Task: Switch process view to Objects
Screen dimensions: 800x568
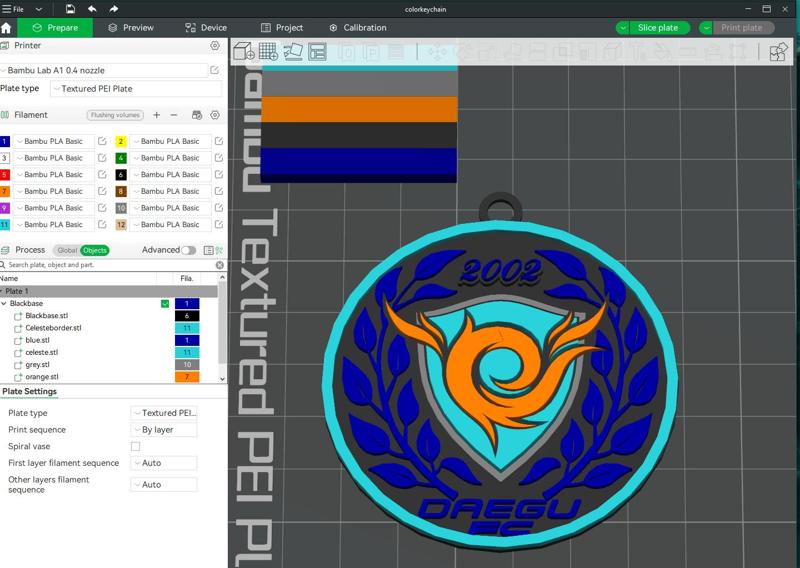Action: pyautogui.click(x=95, y=250)
